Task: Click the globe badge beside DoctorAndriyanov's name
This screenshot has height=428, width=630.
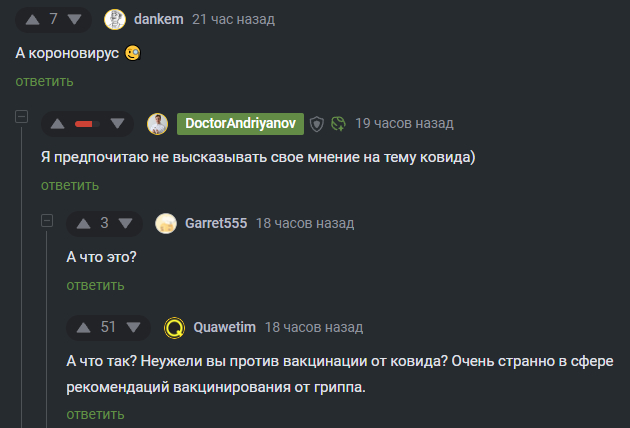Action: point(338,124)
